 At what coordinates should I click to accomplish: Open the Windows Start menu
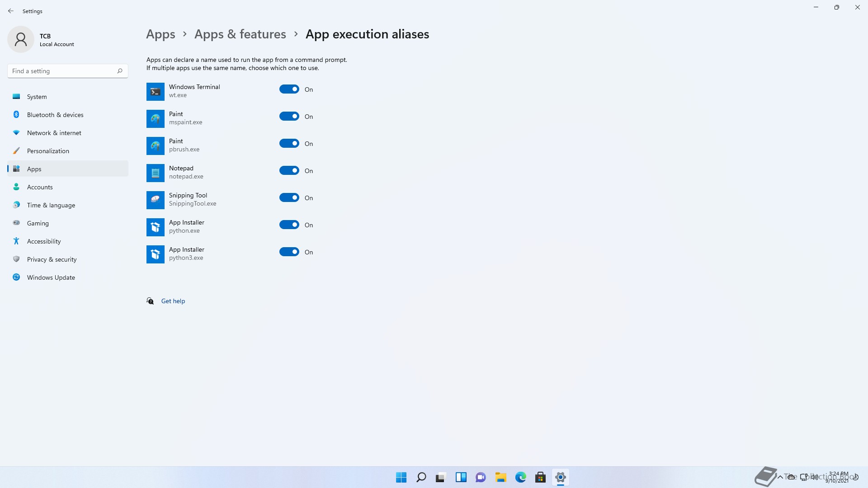pos(401,477)
